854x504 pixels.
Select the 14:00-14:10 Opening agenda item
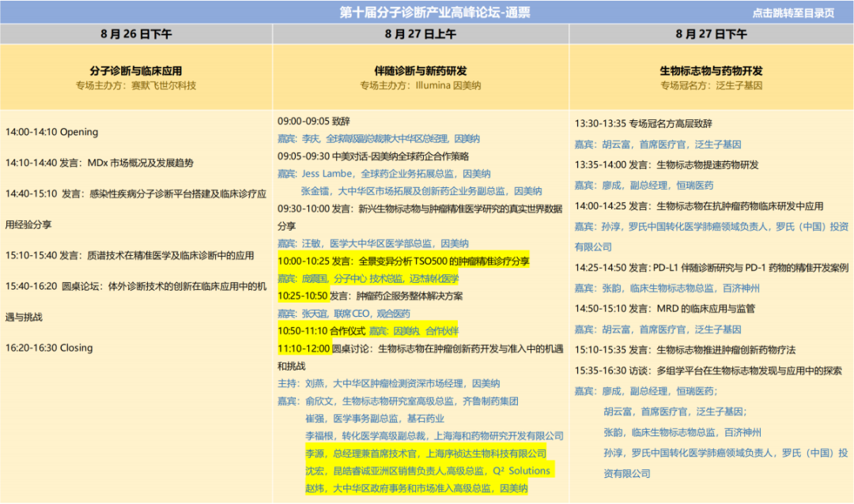click(x=52, y=132)
